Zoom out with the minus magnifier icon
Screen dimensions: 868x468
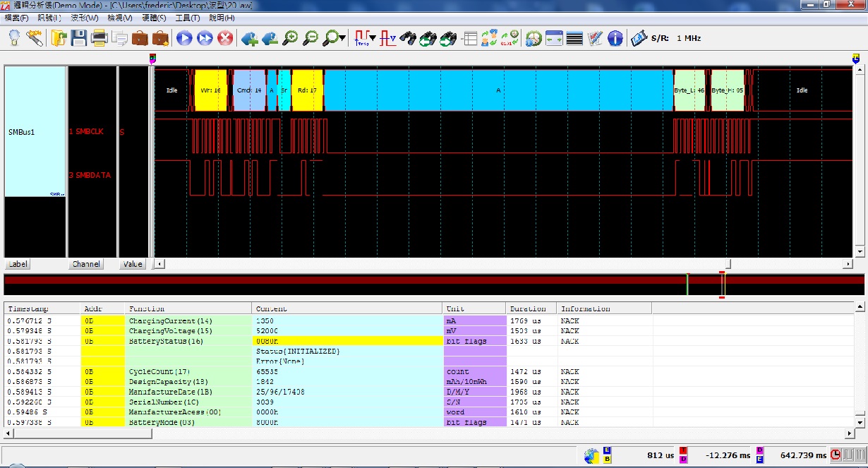tap(311, 38)
